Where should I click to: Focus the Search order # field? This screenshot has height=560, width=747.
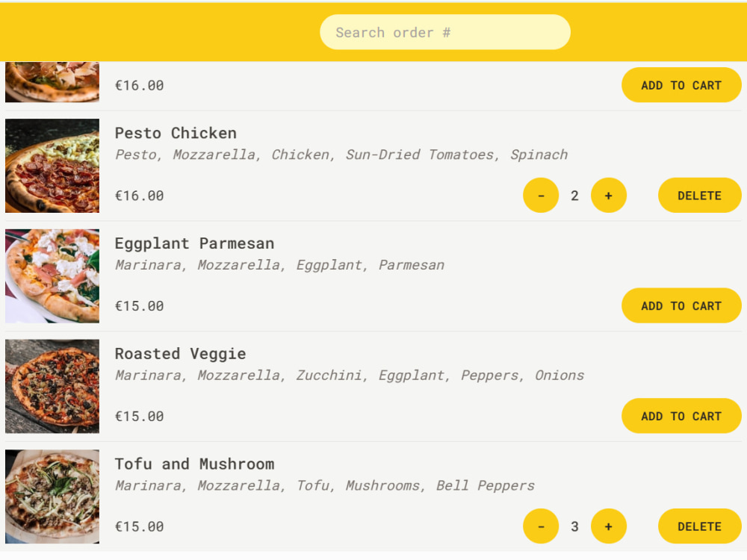pyautogui.click(x=444, y=32)
